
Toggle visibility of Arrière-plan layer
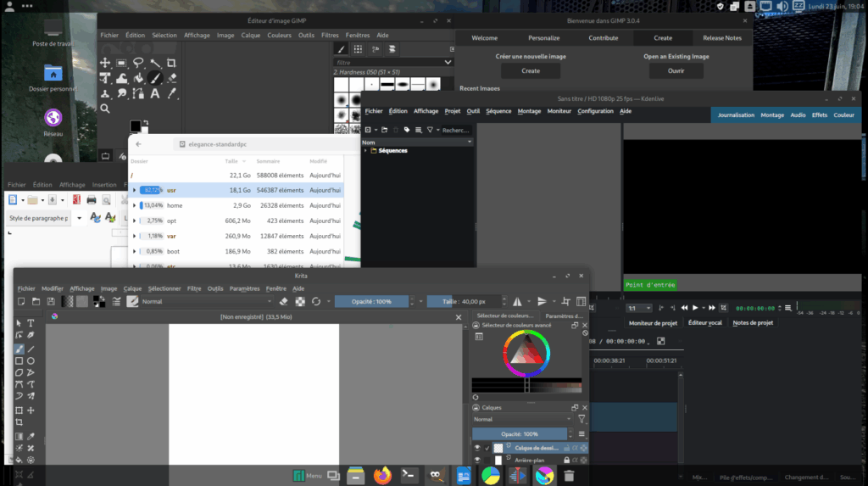tap(477, 460)
